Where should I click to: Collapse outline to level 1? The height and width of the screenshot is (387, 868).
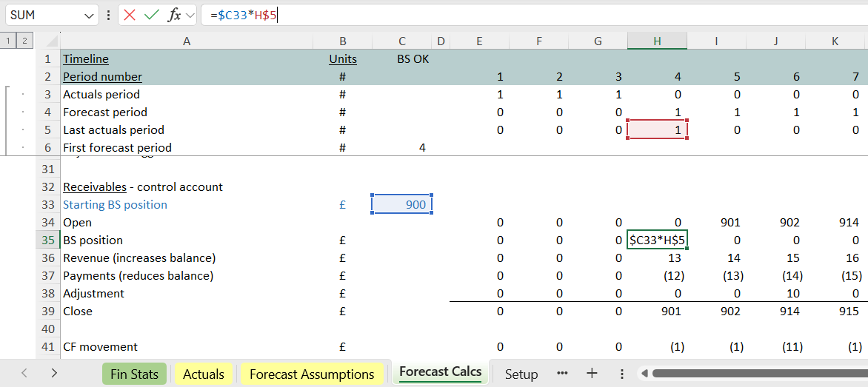(x=9, y=41)
